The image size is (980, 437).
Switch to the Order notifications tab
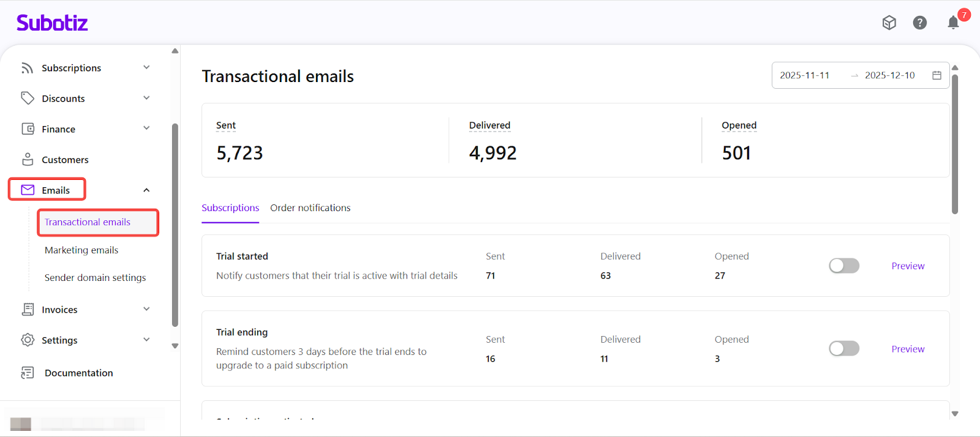pyautogui.click(x=310, y=208)
